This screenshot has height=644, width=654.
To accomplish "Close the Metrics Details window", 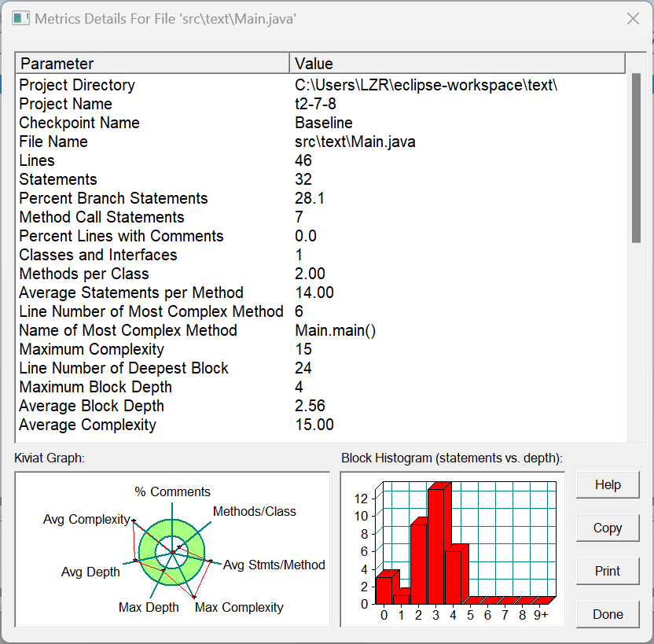I will click(633, 19).
